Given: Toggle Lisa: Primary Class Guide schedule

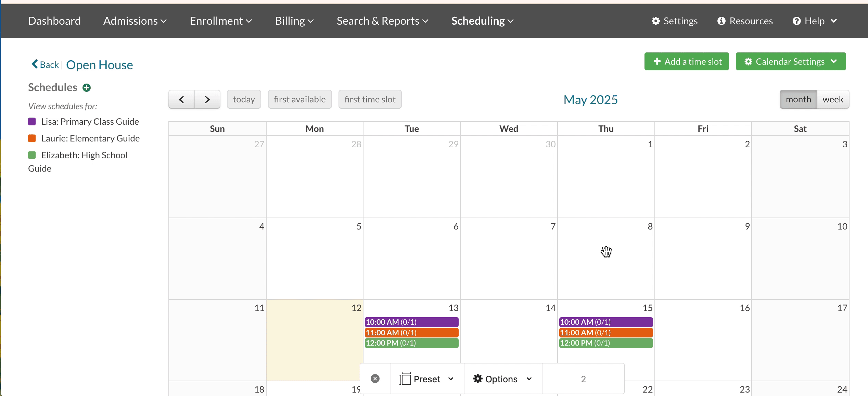Looking at the screenshot, I should point(90,122).
